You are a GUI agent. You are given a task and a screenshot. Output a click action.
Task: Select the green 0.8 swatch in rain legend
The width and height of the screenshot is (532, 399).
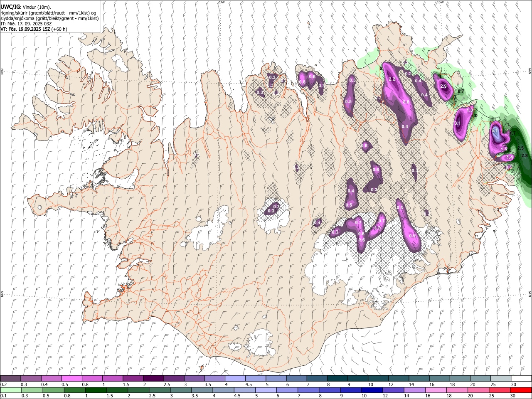pos(74,390)
